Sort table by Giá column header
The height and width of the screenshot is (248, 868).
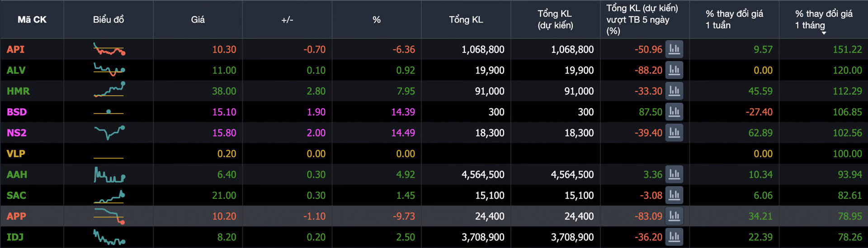pos(198,19)
